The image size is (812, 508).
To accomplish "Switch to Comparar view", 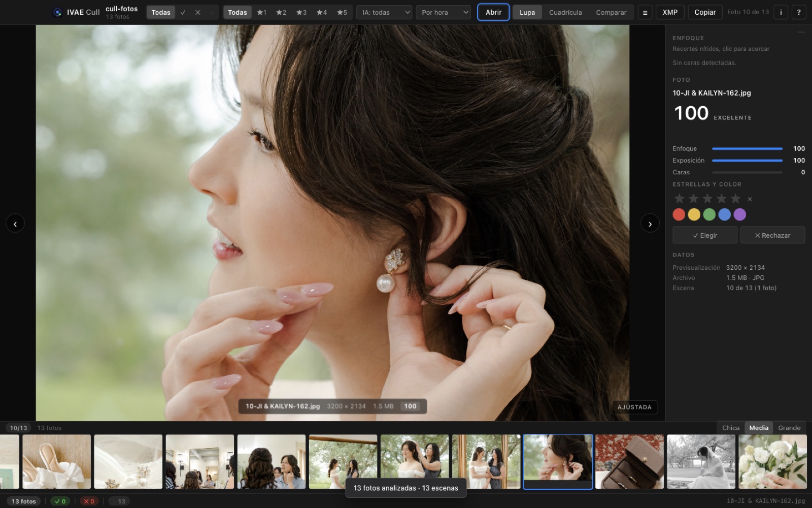I will point(611,12).
